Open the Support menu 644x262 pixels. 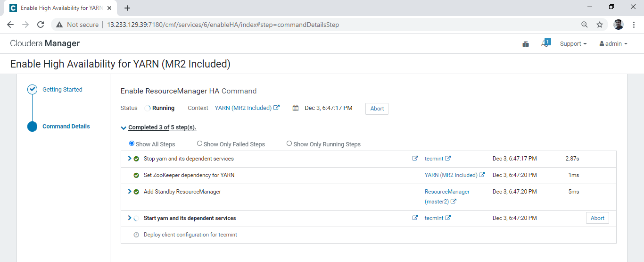(573, 44)
